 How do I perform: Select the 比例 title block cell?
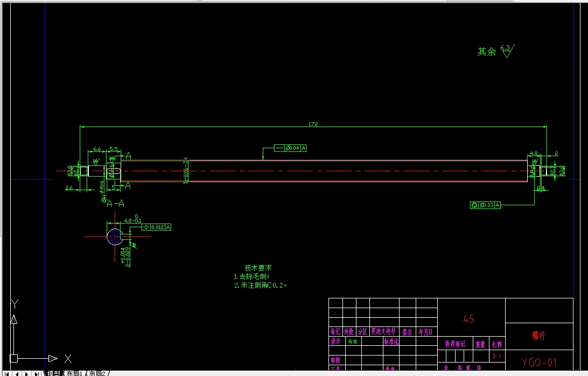tap(497, 344)
